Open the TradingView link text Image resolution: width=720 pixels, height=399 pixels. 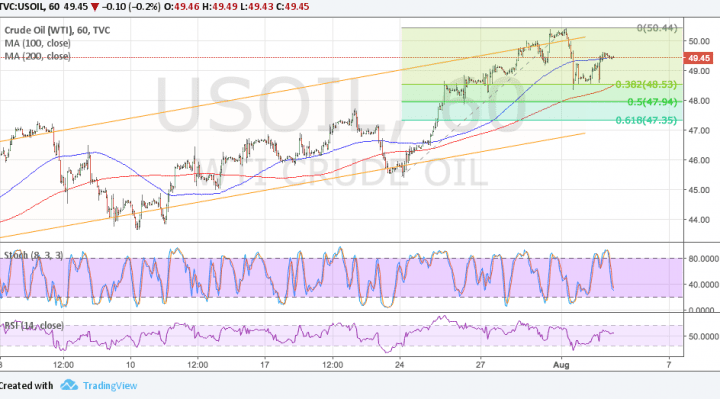(110, 386)
